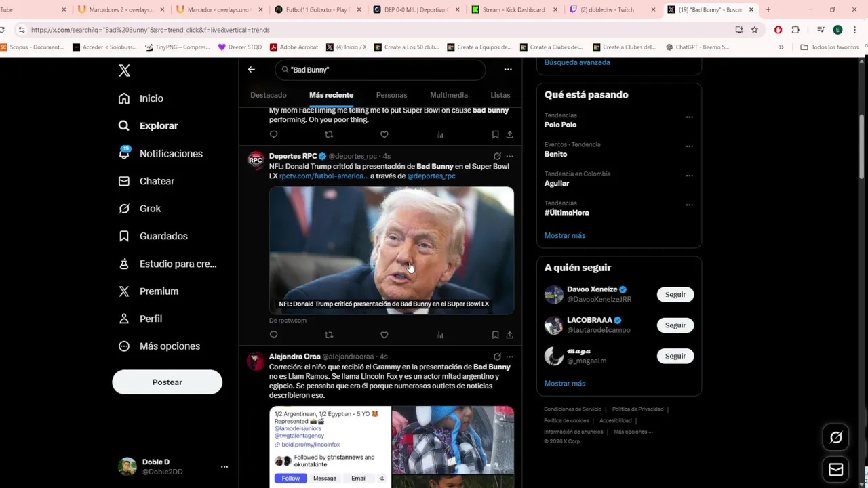Bookmark this page with the star icon
Screen dimensions: 868x488
point(754,30)
